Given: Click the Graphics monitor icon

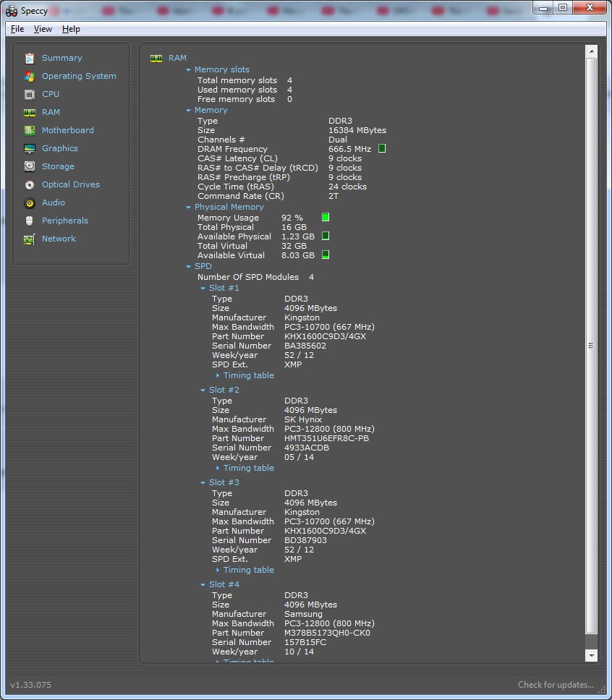Looking at the screenshot, I should click(30, 149).
